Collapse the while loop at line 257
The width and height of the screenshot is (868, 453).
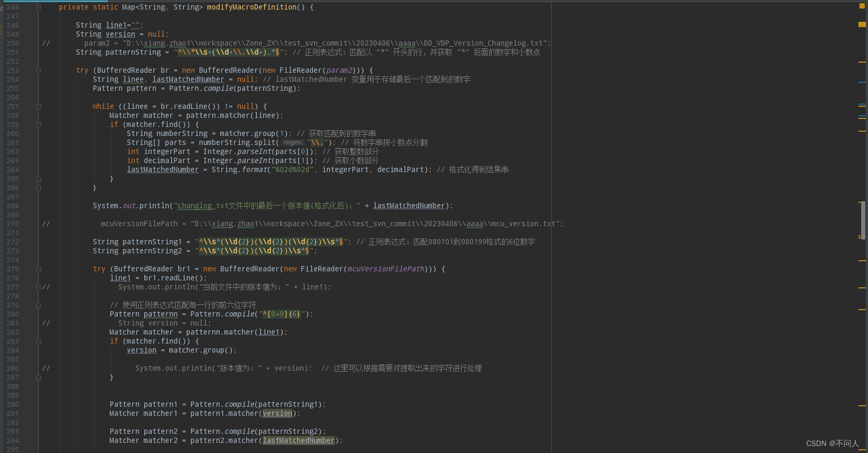click(x=38, y=107)
